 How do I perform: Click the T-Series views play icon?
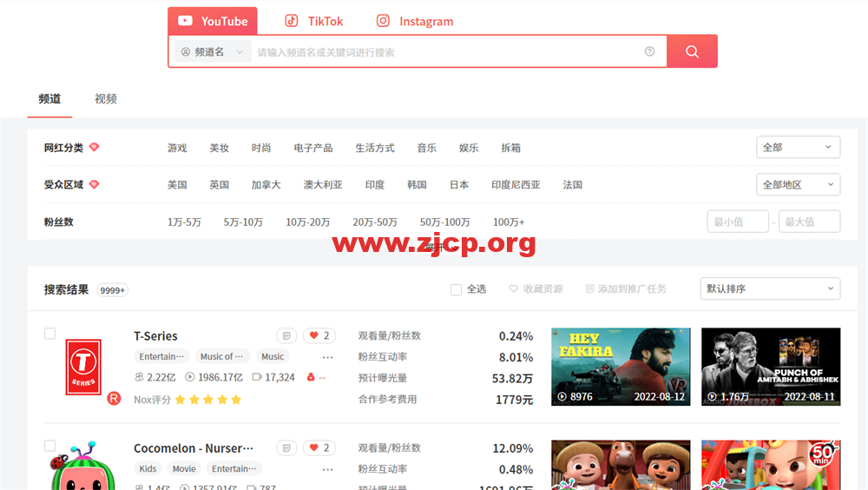click(x=190, y=377)
